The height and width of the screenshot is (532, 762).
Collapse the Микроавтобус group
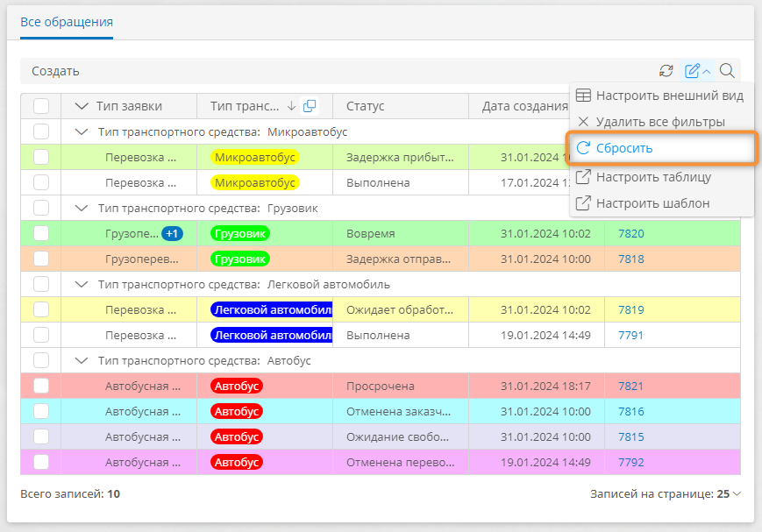pyautogui.click(x=82, y=131)
